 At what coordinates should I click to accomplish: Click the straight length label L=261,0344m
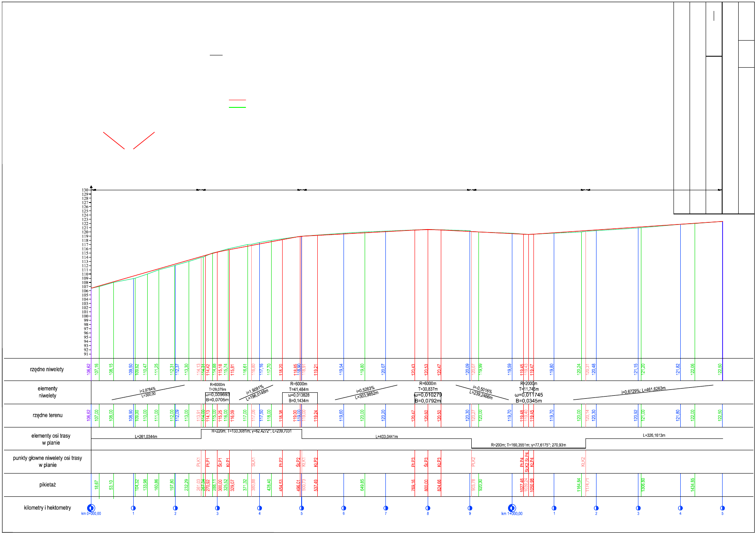146,436
